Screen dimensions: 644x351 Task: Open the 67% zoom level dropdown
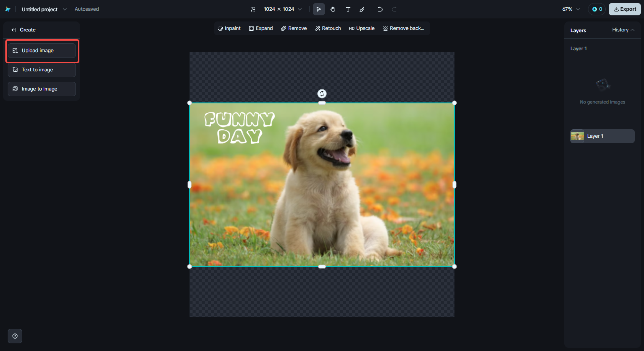[571, 9]
